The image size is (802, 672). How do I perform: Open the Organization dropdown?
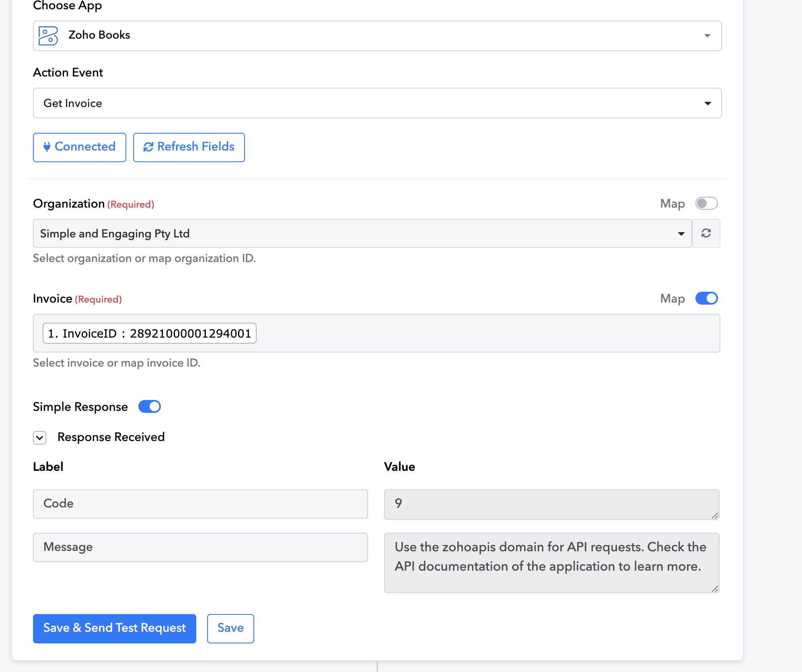click(362, 233)
